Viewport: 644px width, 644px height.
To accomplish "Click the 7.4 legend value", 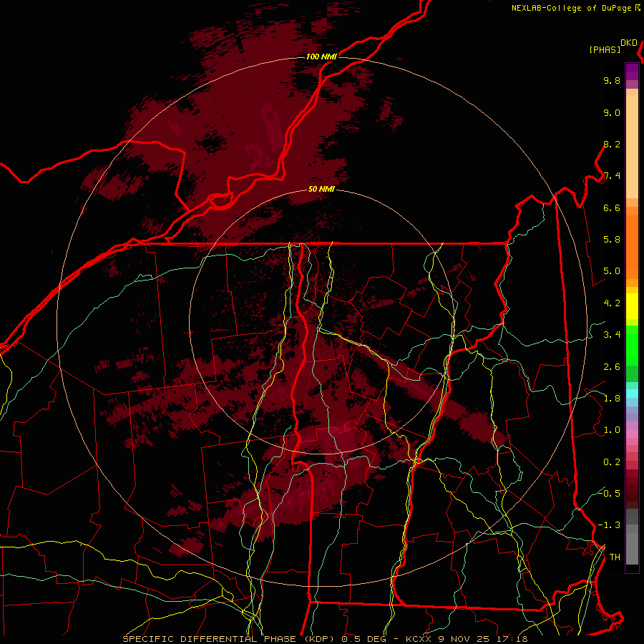I will (x=612, y=176).
